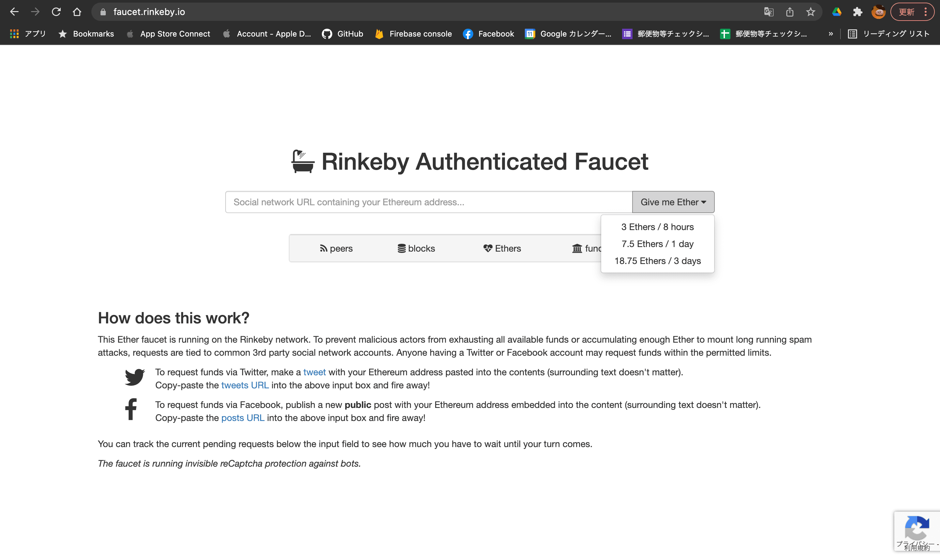This screenshot has height=560, width=940.
Task: Click the social network URL input field
Action: point(429,202)
